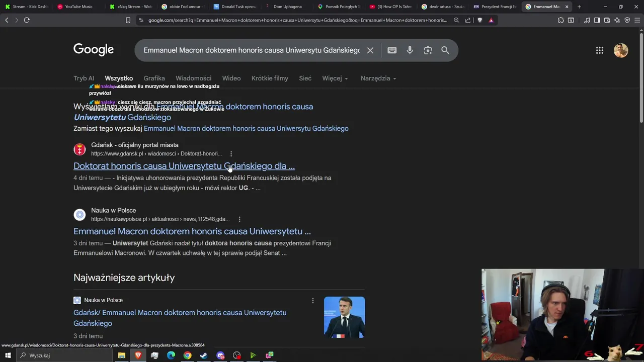Share this page via share icon
The image size is (644, 362).
pos(468,20)
